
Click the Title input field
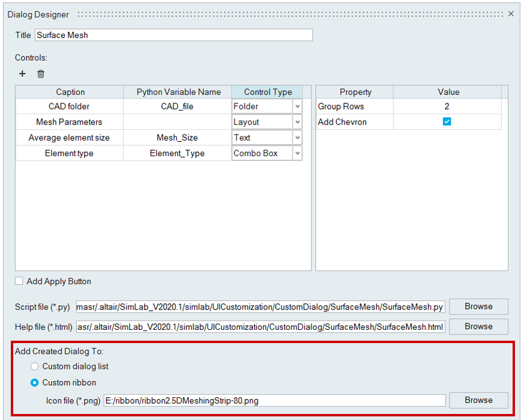click(x=173, y=35)
